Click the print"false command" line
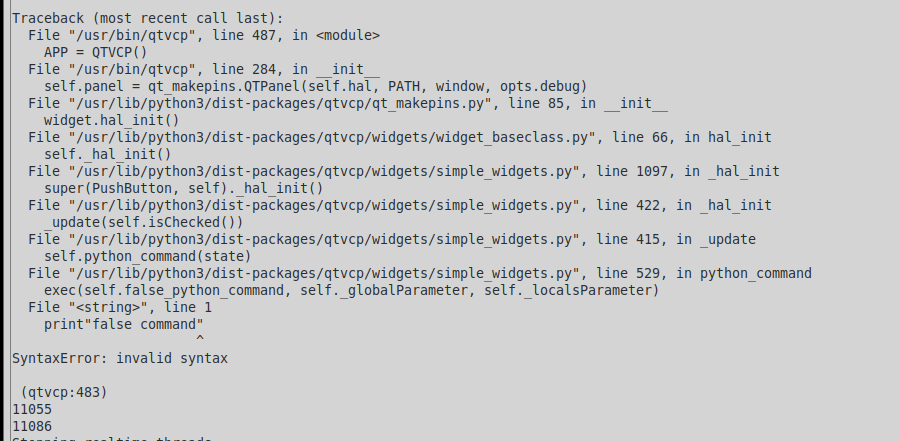 click(x=124, y=325)
